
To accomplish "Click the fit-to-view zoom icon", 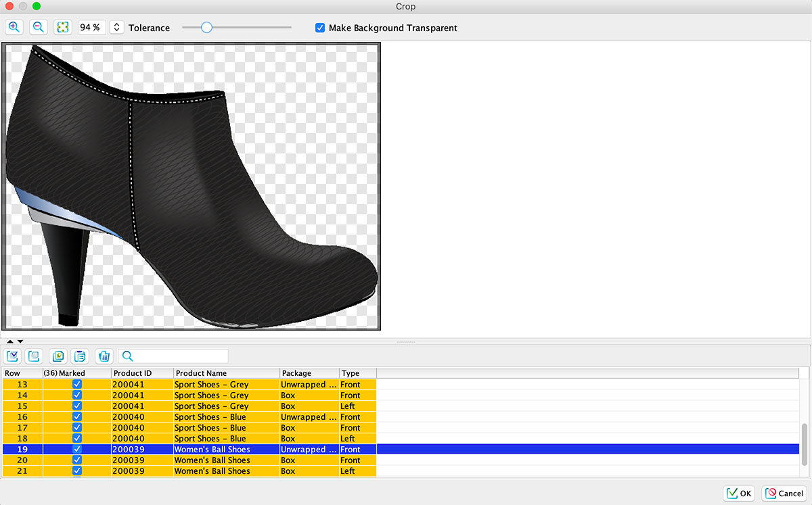I will click(x=63, y=27).
